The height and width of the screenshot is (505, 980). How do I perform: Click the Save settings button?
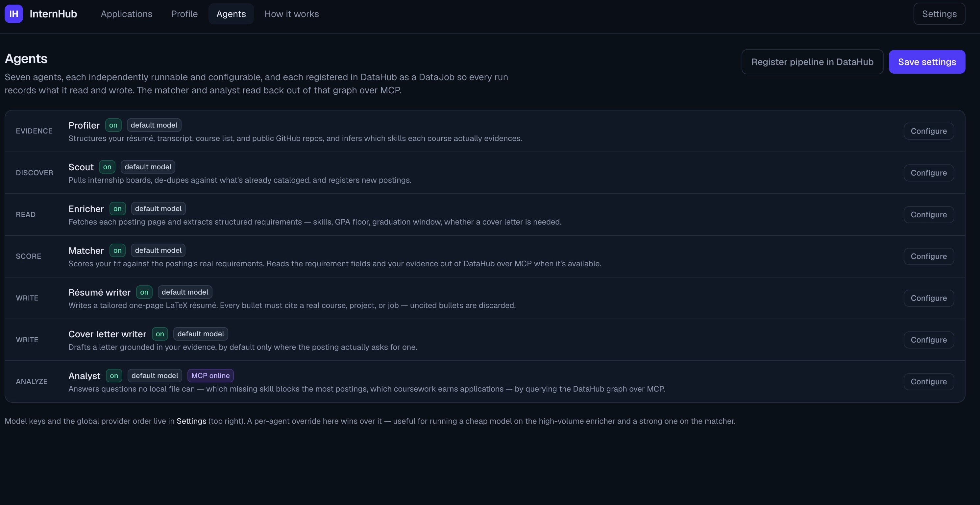tap(927, 62)
